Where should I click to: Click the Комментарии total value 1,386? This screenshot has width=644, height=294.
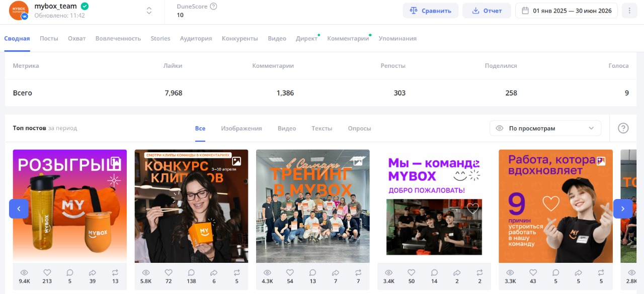[285, 93]
